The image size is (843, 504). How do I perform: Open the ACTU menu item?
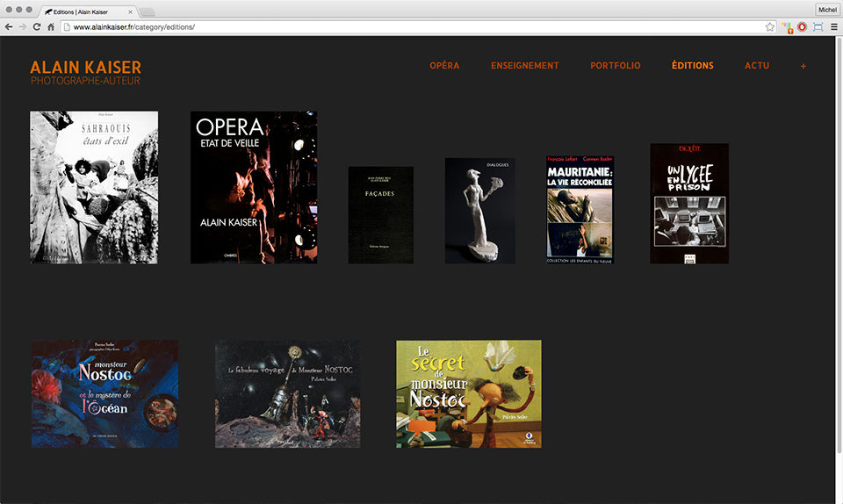[757, 66]
